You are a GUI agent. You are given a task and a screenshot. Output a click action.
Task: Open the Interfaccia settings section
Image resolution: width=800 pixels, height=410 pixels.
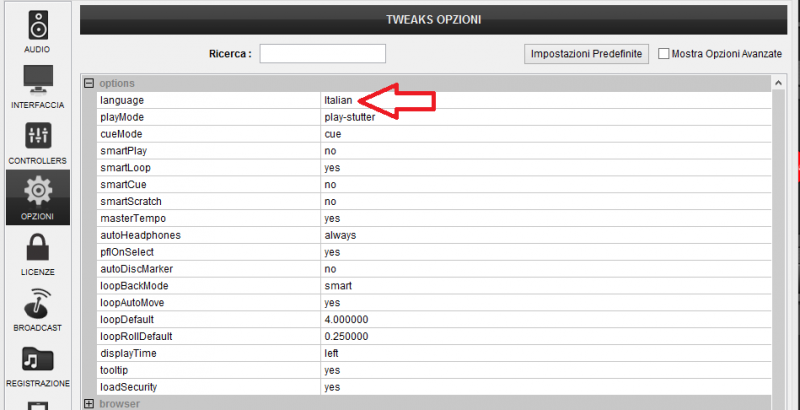[x=38, y=87]
